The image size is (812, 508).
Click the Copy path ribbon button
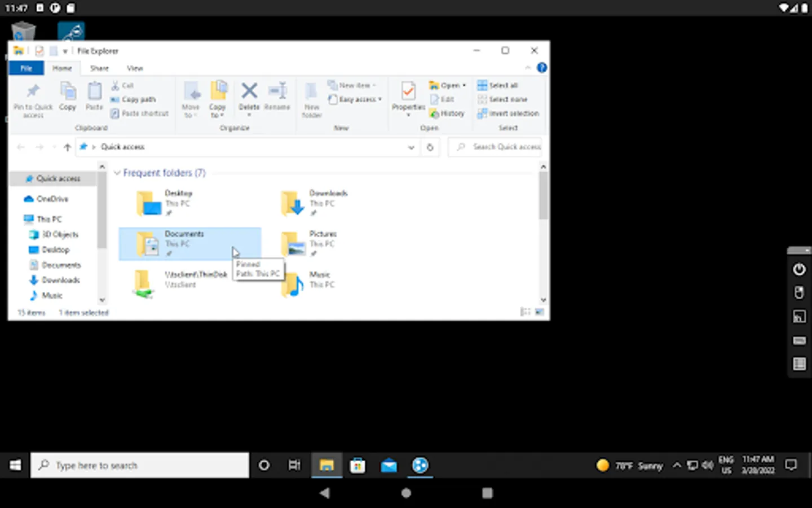[133, 99]
